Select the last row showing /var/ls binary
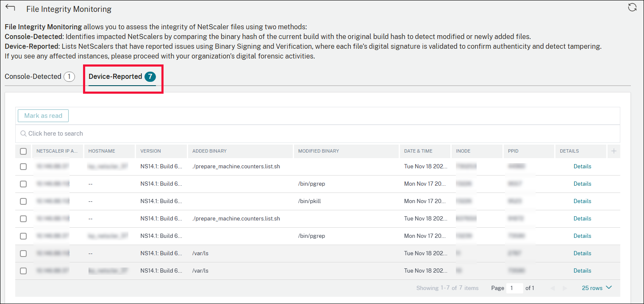This screenshot has height=304, width=644. pyautogui.click(x=23, y=271)
